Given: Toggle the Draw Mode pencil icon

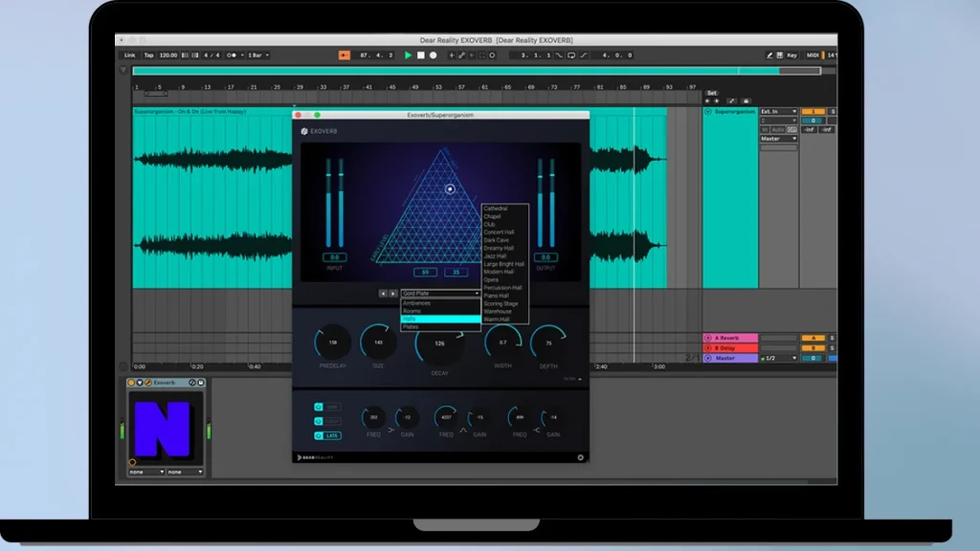Looking at the screenshot, I should [x=769, y=55].
